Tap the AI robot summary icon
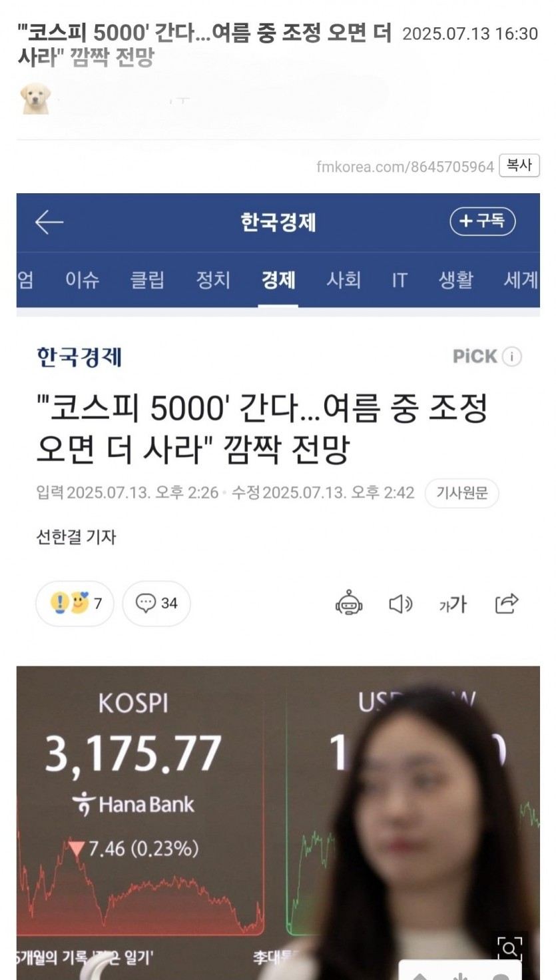The image size is (556, 980). pos(349,604)
